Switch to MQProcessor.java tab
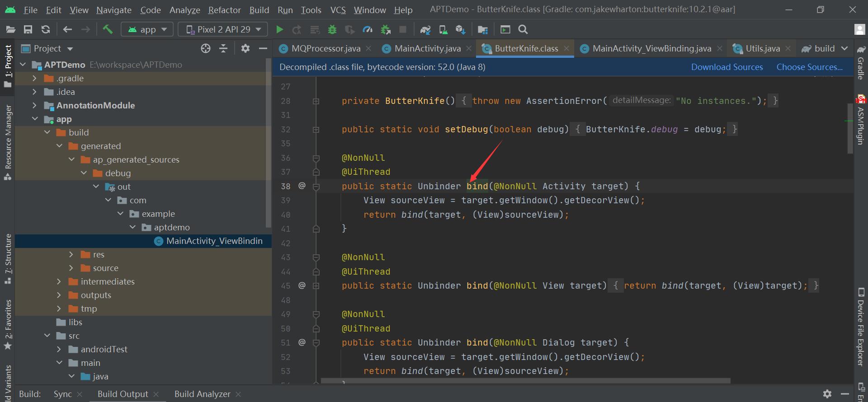The image size is (868, 402). (x=325, y=48)
